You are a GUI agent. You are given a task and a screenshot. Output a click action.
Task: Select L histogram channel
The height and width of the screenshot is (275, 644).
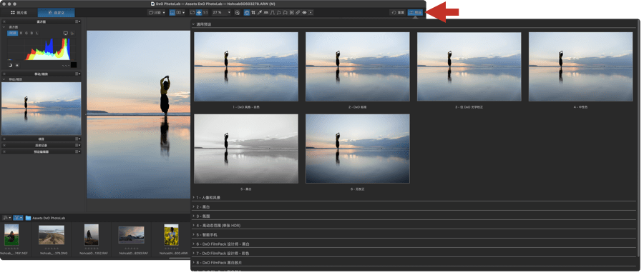pos(37,33)
